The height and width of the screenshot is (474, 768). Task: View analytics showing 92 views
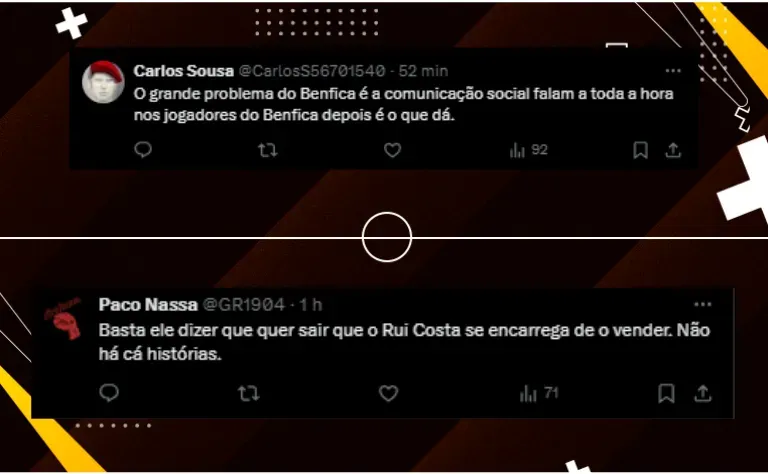pyautogui.click(x=528, y=150)
